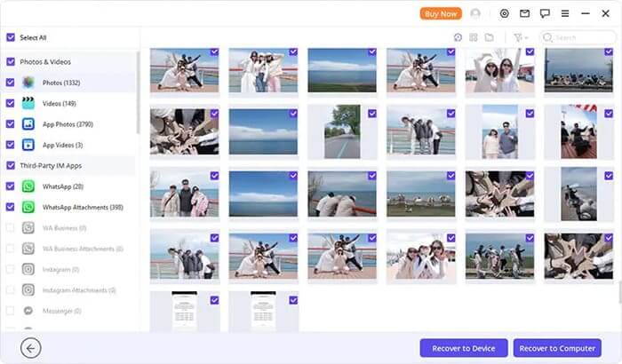Uncheck the App Videos (3) checkbox
This screenshot has width=622, height=364.
coord(11,145)
